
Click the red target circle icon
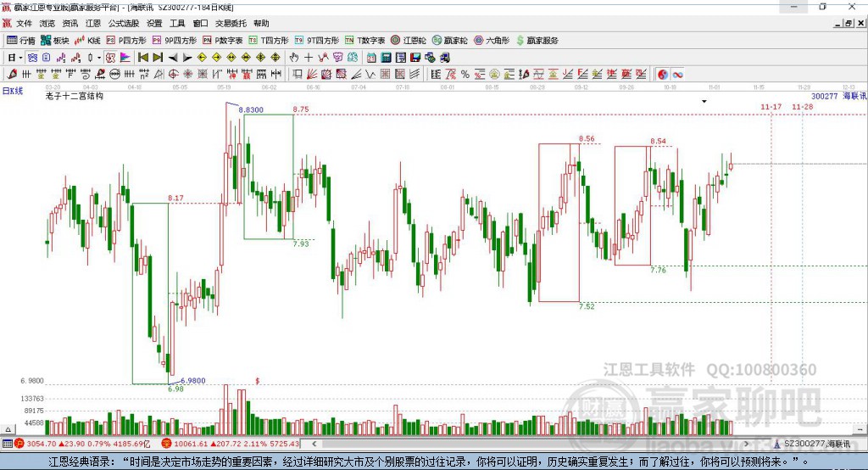click(x=173, y=74)
